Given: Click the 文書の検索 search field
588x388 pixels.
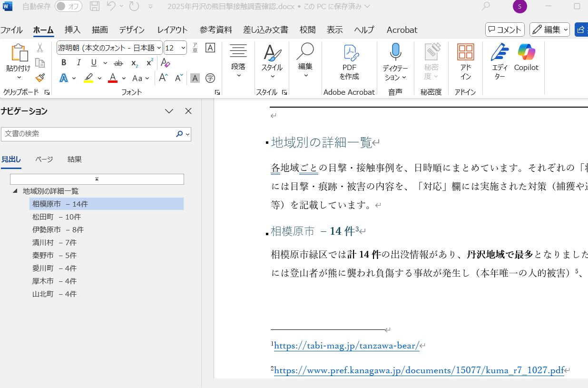Looking at the screenshot, I should coord(88,134).
